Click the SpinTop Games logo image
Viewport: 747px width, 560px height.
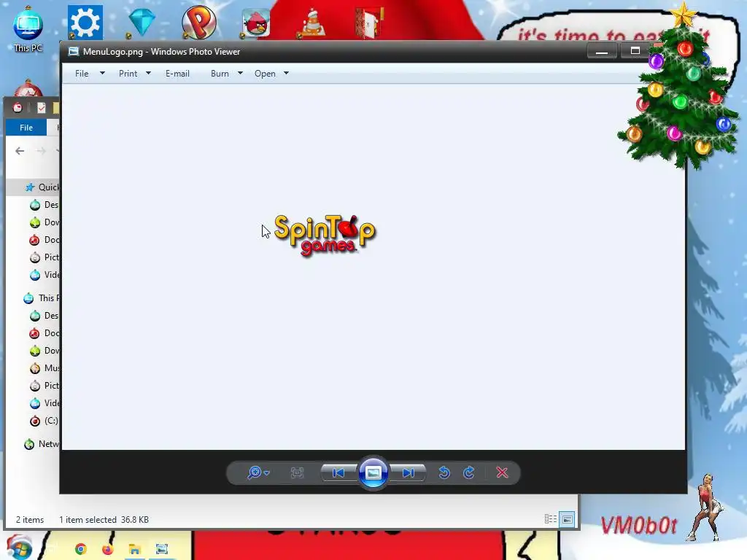325,236
